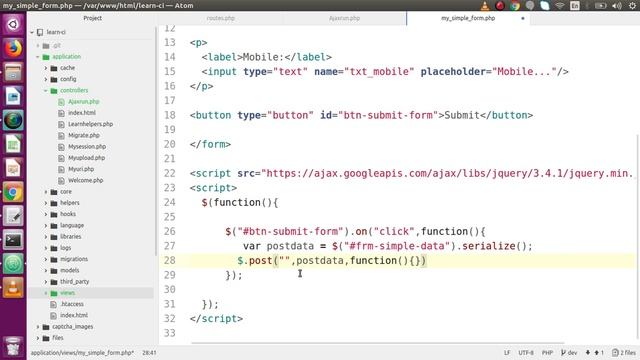Screen dimensions: 640x360
Task: Expand the third_party folder
Action: point(46,282)
